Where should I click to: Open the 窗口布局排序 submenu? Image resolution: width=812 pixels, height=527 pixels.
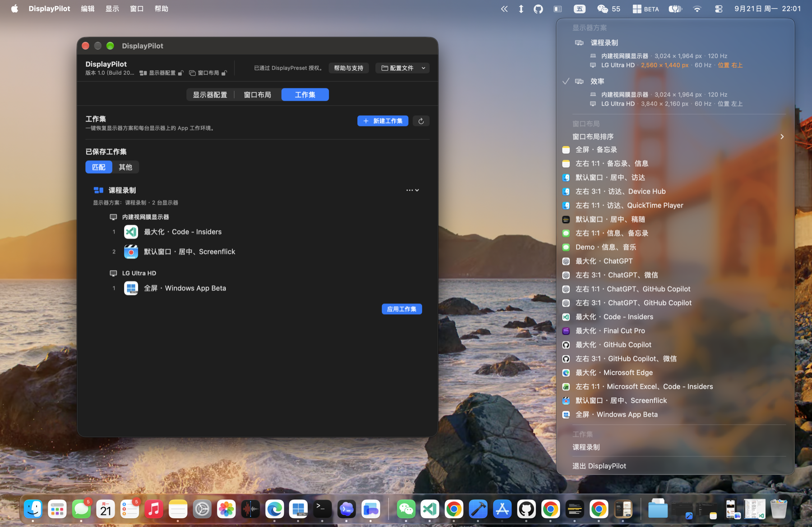tap(675, 137)
